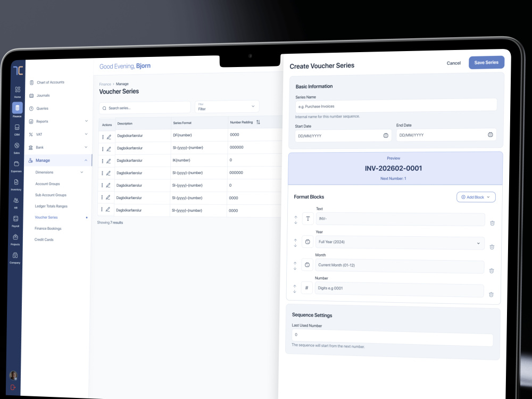The image size is (532, 399).
Task: Open the Company module icon
Action: pyautogui.click(x=15, y=257)
